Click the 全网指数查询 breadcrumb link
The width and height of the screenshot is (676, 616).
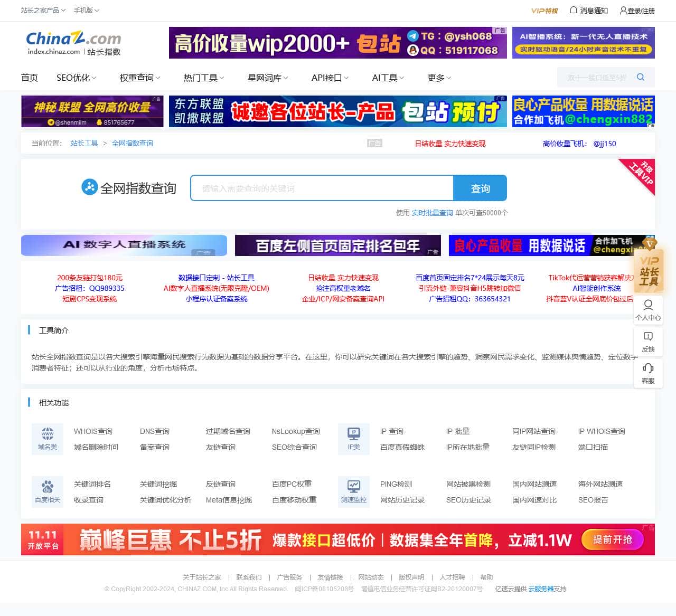[133, 143]
